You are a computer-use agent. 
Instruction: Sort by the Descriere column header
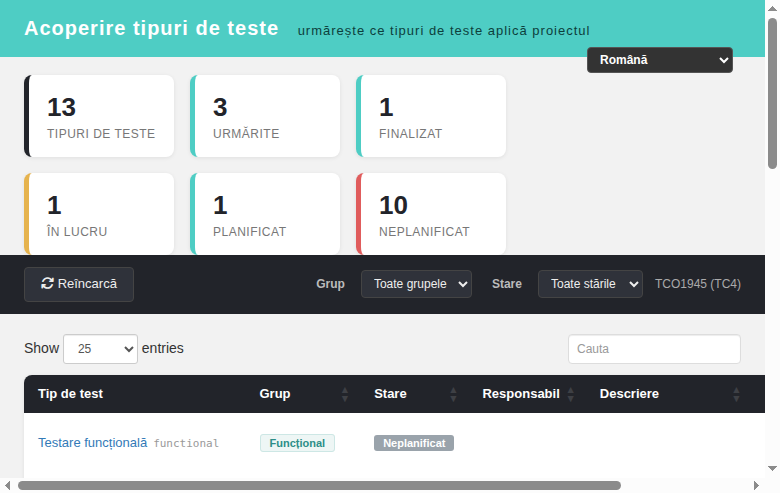(x=670, y=394)
